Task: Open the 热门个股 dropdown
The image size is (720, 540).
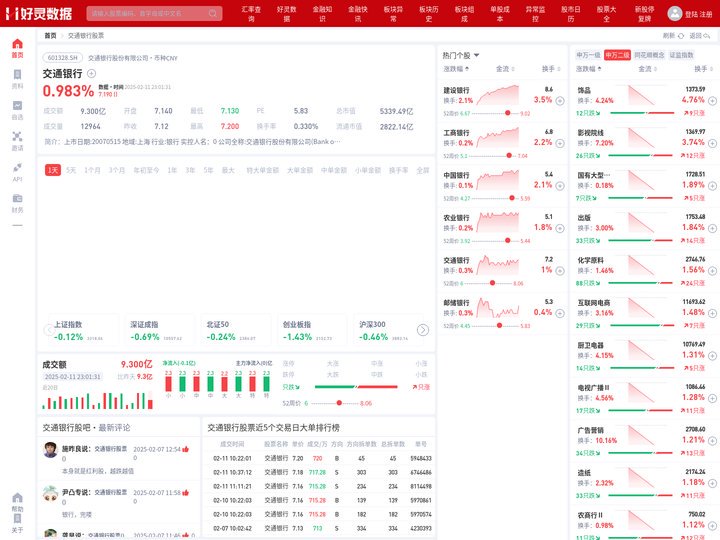Action: (461, 55)
